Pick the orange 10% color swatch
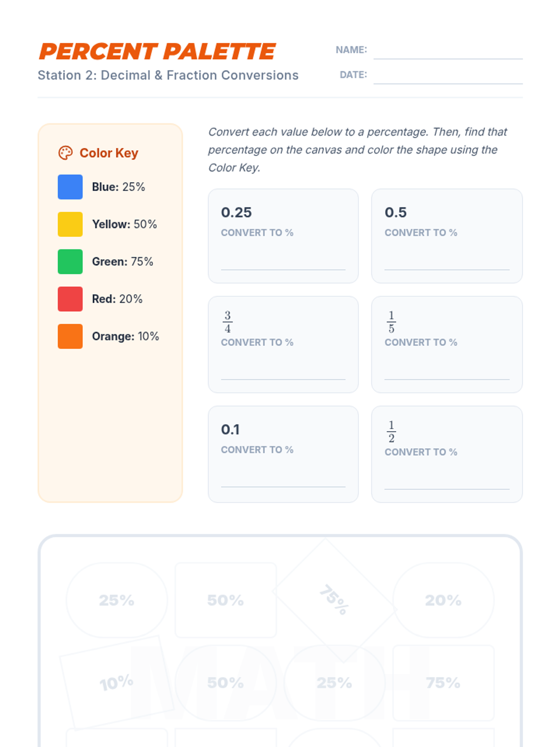Screen dimensions: 560x747 (x=70, y=336)
